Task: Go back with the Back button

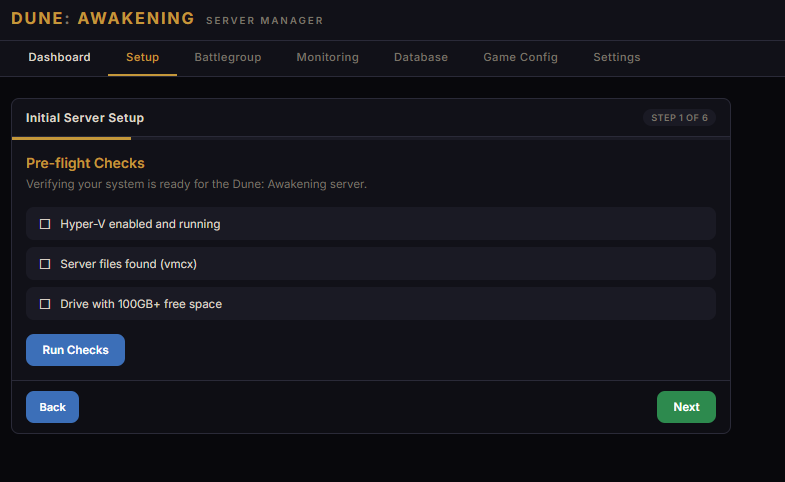Action: pos(52,407)
